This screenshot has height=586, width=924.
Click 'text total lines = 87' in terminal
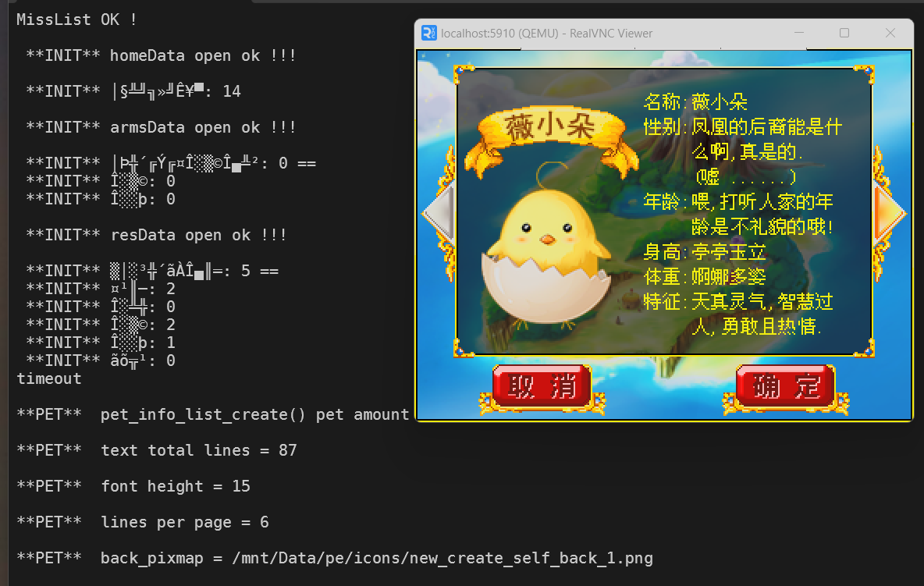(157, 450)
